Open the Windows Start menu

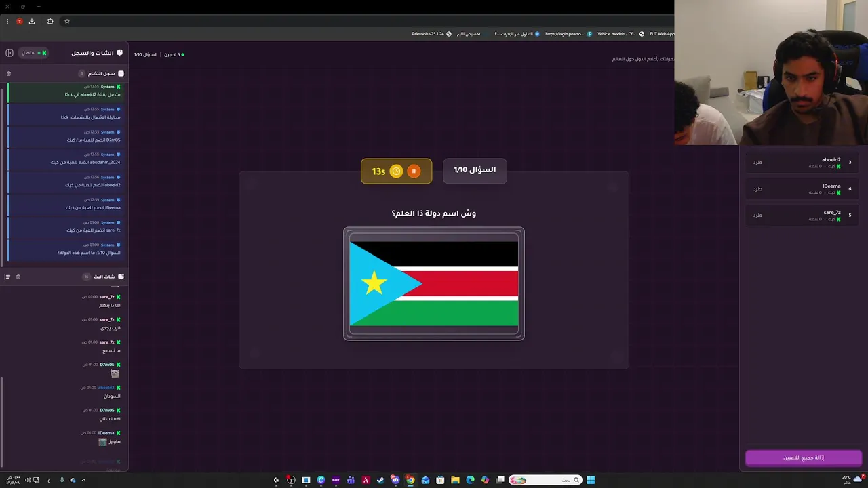[591, 480]
